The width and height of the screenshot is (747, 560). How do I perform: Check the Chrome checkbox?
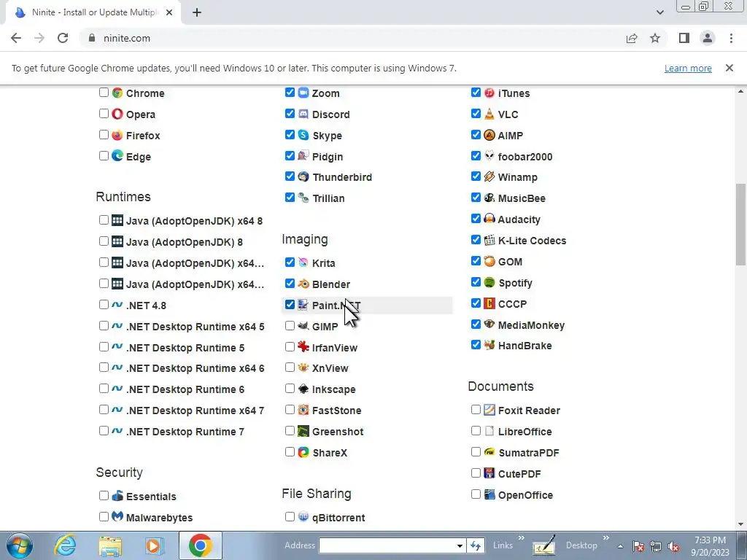point(104,93)
